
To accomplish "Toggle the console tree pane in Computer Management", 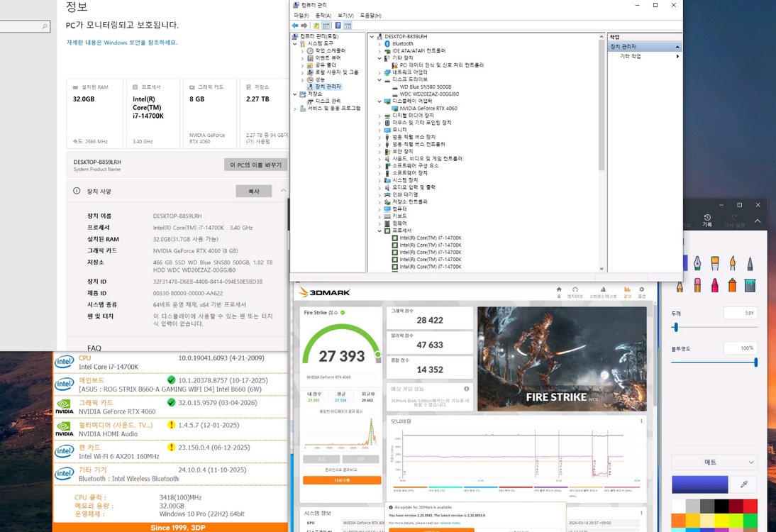I will pyautogui.click(x=326, y=25).
